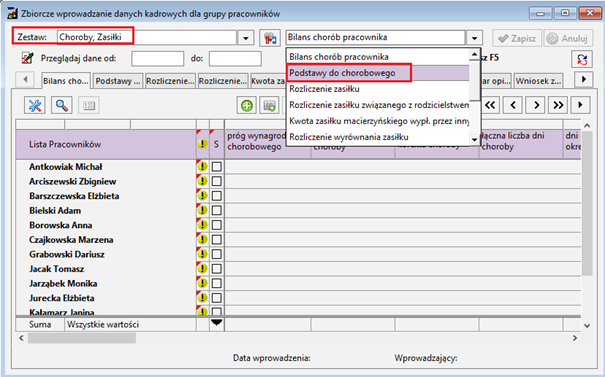This screenshot has height=377, width=605.
Task: Open the Wniosek z... tab
Action: pos(538,81)
